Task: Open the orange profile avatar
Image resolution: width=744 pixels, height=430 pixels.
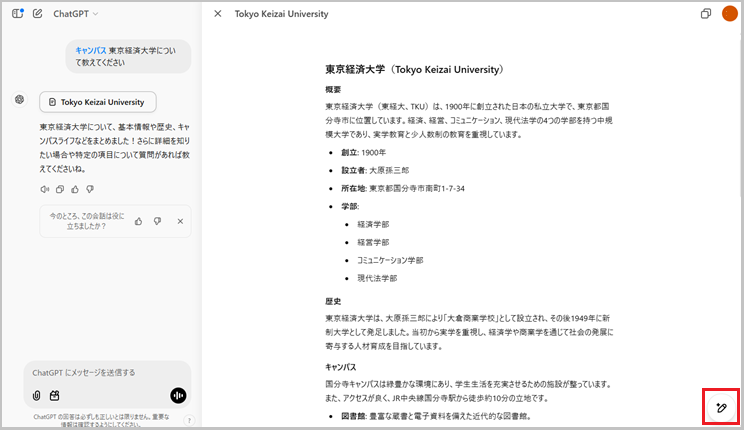Action: (x=729, y=14)
